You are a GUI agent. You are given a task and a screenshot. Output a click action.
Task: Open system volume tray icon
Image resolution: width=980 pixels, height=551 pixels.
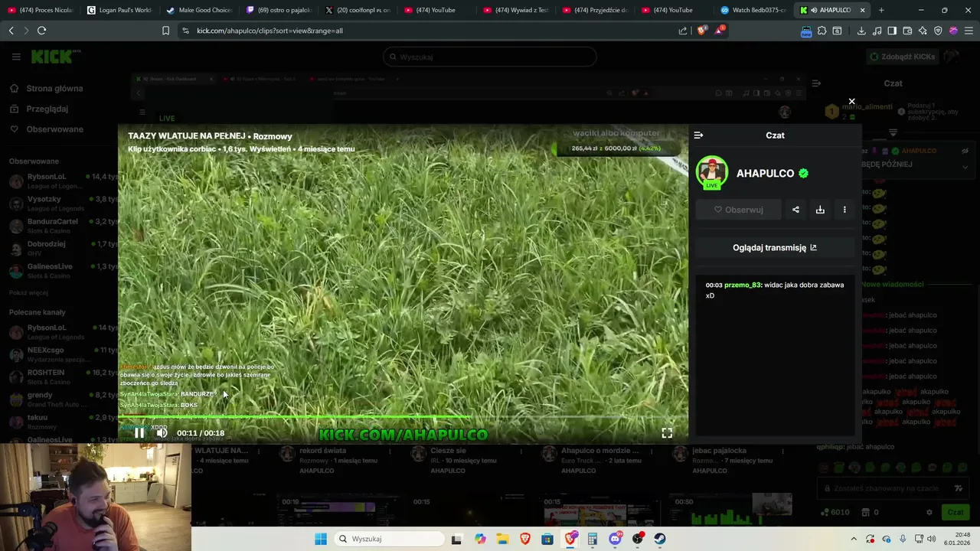click(931, 539)
